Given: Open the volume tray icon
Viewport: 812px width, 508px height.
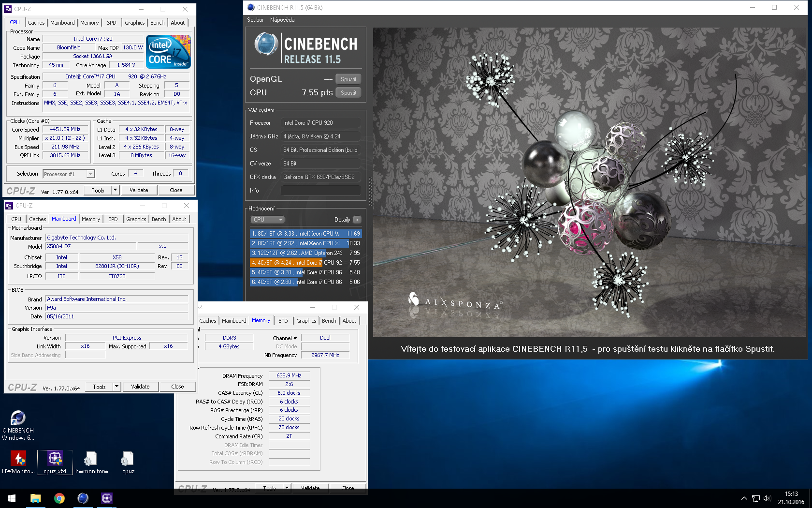Looking at the screenshot, I should 767,498.
